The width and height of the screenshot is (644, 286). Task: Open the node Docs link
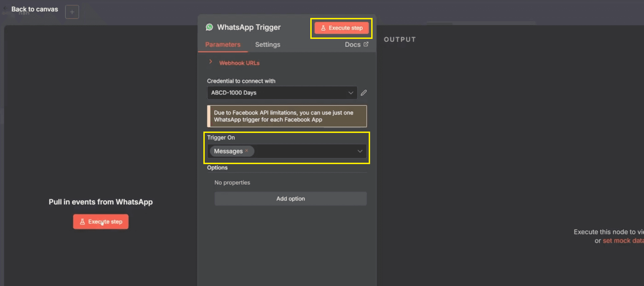click(353, 44)
